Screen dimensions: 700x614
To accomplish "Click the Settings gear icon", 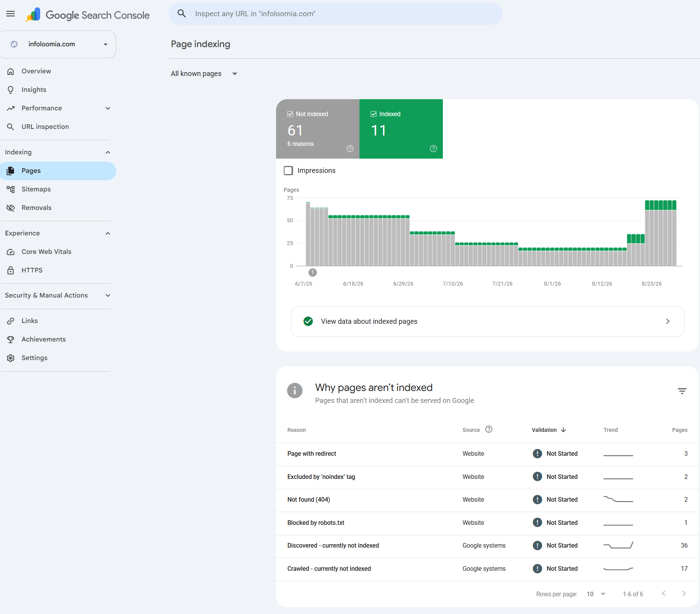I will [11, 358].
